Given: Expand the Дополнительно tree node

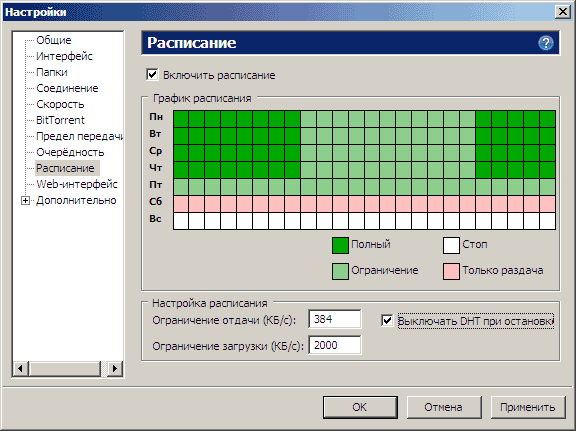Looking at the screenshot, I should click(25, 201).
